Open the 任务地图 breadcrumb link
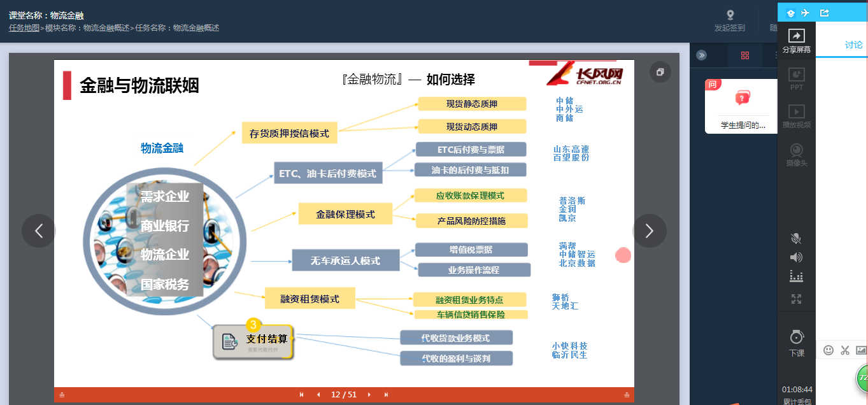 point(24,28)
